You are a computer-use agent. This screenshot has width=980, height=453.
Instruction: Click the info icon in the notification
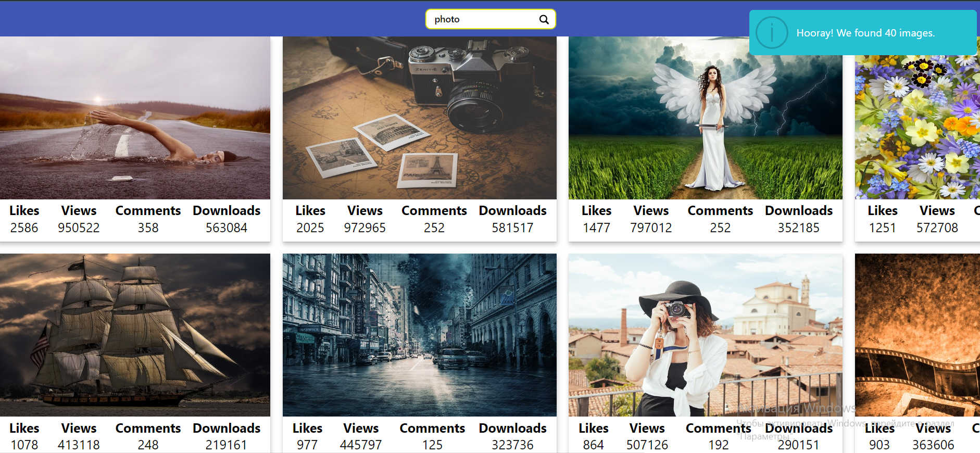tap(772, 33)
